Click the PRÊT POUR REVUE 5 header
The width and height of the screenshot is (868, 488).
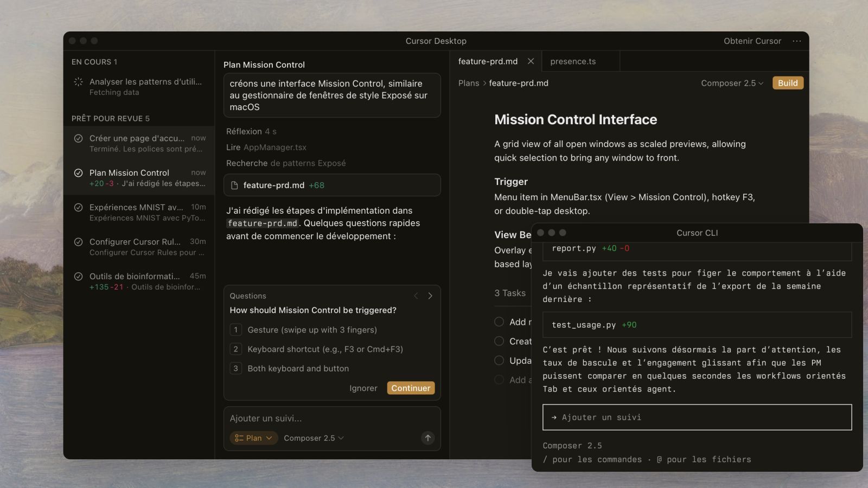(x=111, y=118)
